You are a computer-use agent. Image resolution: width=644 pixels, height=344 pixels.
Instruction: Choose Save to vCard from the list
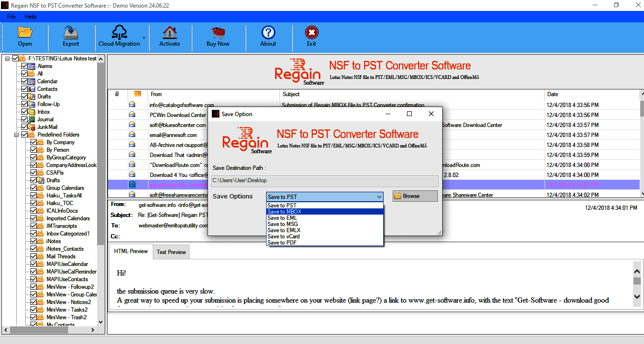325,236
